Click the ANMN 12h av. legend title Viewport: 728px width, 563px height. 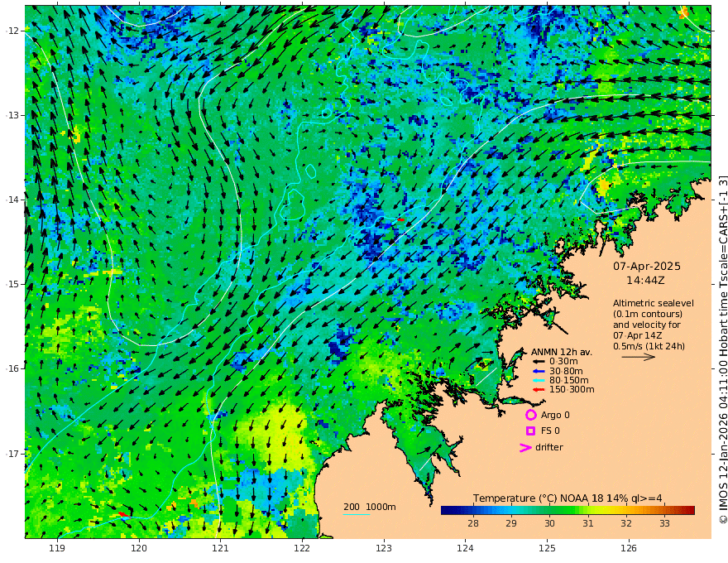point(562,352)
